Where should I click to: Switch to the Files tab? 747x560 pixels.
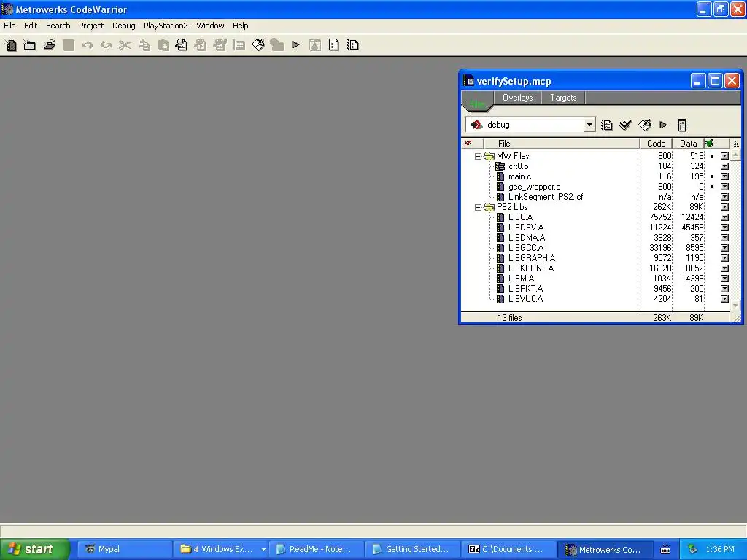coord(477,103)
